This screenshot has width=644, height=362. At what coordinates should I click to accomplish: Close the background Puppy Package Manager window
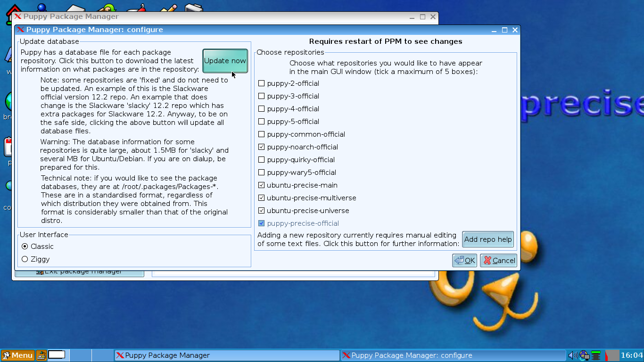tap(433, 16)
